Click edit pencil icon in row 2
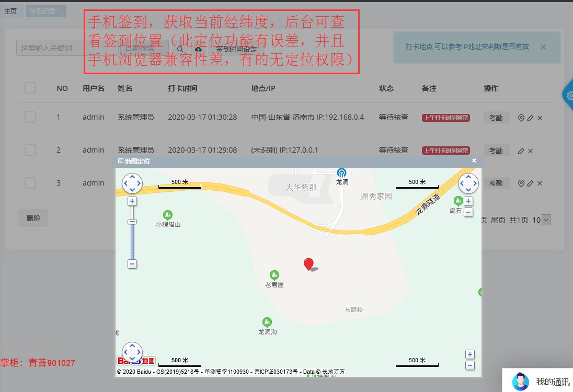 click(x=521, y=151)
